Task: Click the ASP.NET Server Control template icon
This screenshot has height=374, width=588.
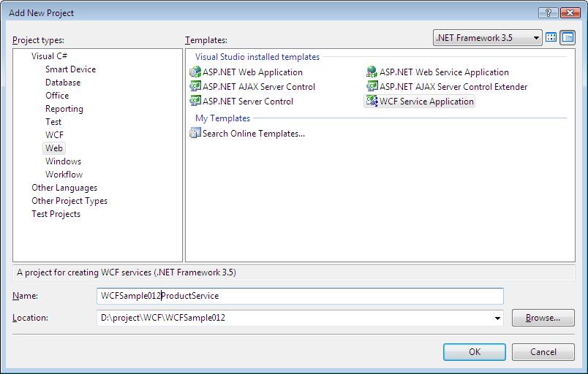Action: [195, 101]
